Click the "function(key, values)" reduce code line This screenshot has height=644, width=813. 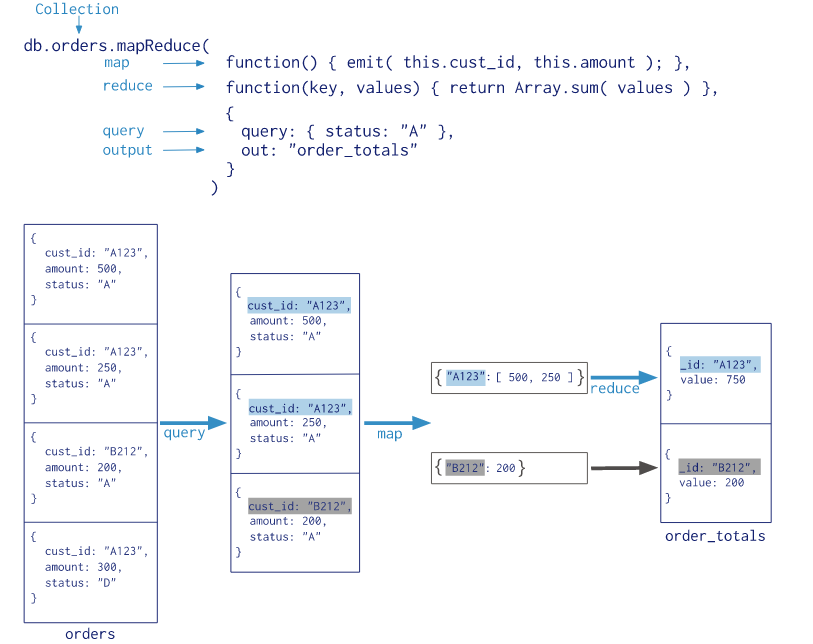point(472,88)
